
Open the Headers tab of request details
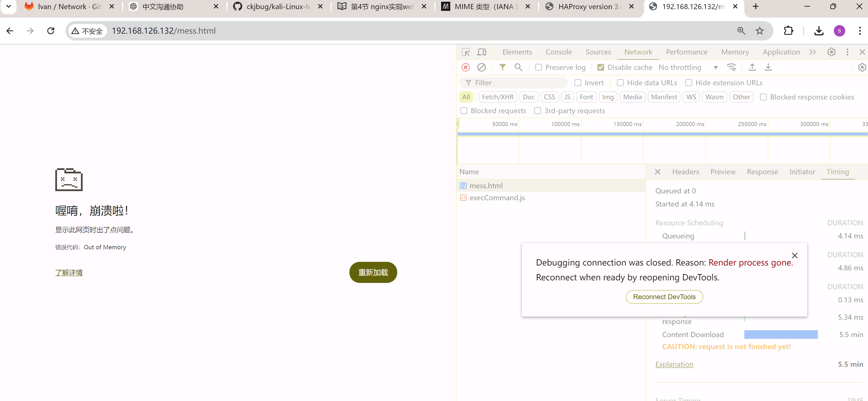pos(685,172)
